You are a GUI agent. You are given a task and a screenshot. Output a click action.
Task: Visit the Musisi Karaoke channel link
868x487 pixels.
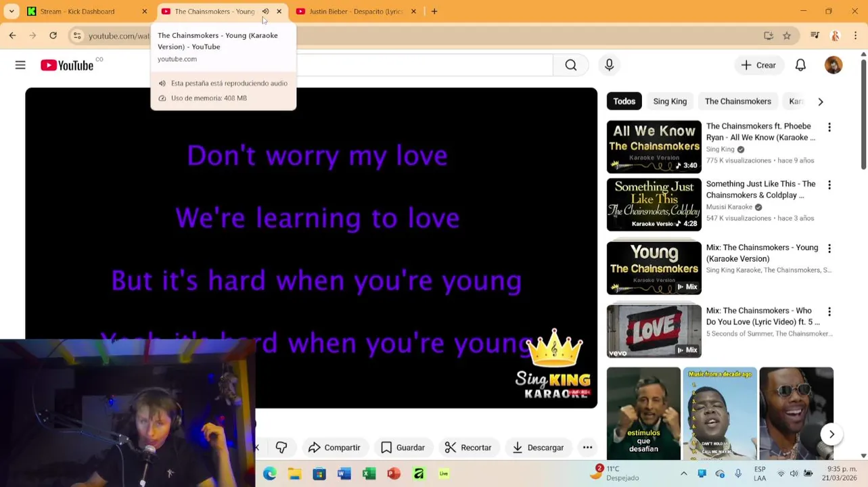pos(729,207)
